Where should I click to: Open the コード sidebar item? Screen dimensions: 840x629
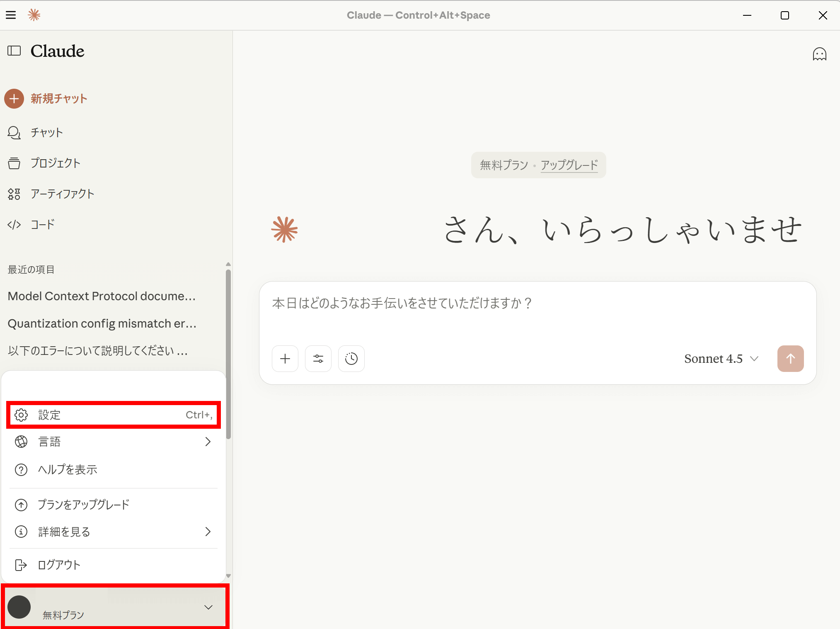[42, 224]
